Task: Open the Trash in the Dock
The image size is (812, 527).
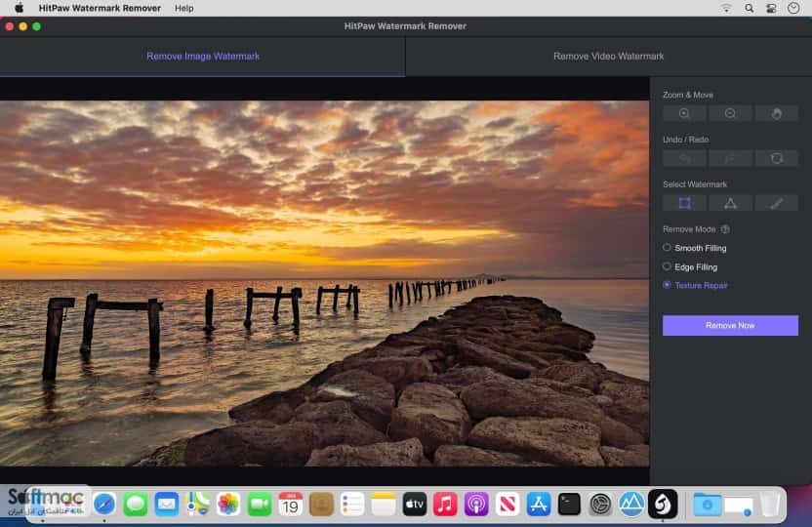Action: [x=770, y=504]
